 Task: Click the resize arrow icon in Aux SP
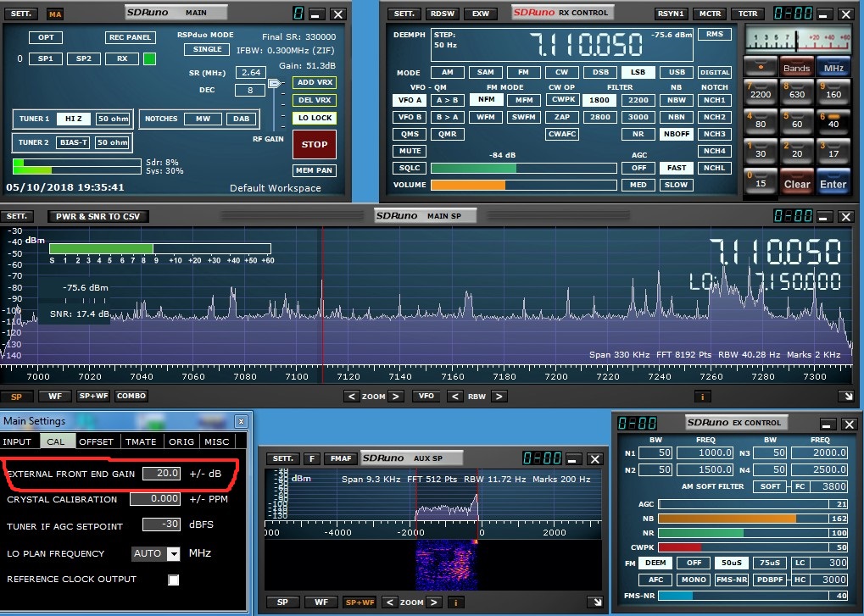point(594,602)
